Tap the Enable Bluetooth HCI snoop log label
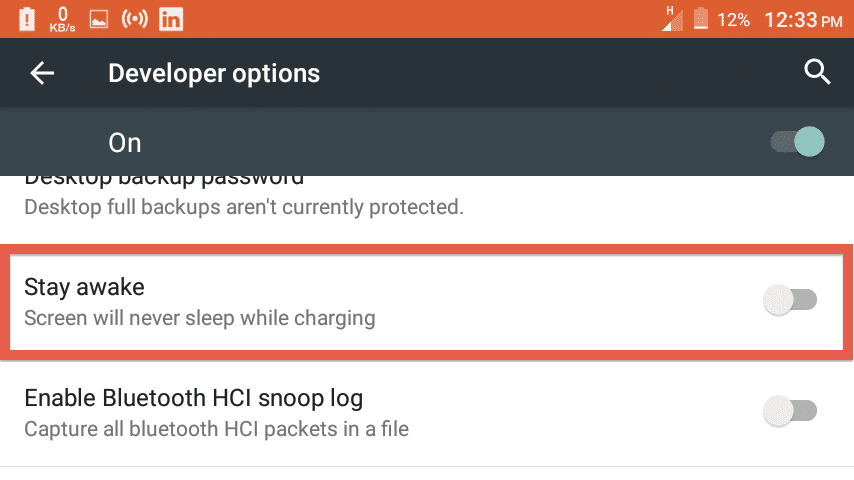Image resolution: width=854 pixels, height=480 pixels. [194, 398]
